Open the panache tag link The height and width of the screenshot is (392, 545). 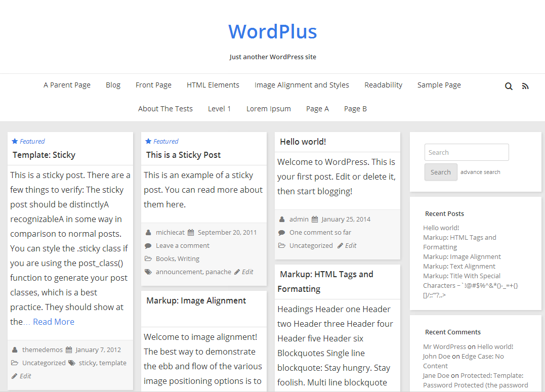click(x=218, y=272)
